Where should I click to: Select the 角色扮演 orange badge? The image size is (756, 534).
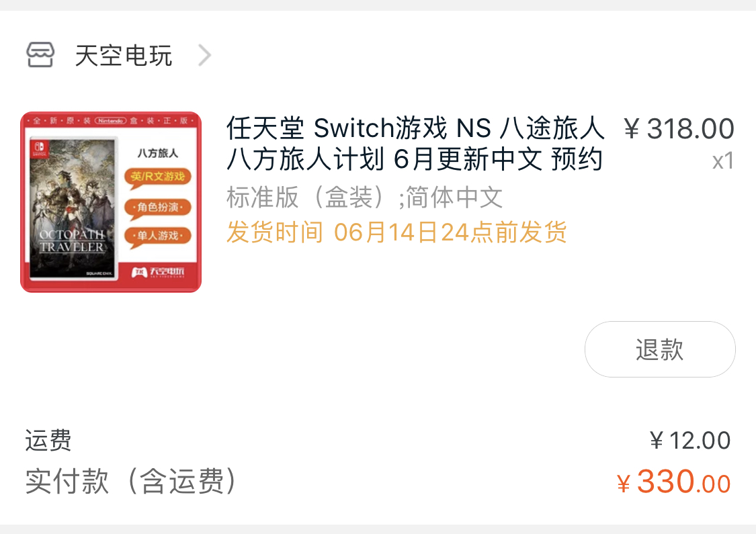pyautogui.click(x=158, y=208)
